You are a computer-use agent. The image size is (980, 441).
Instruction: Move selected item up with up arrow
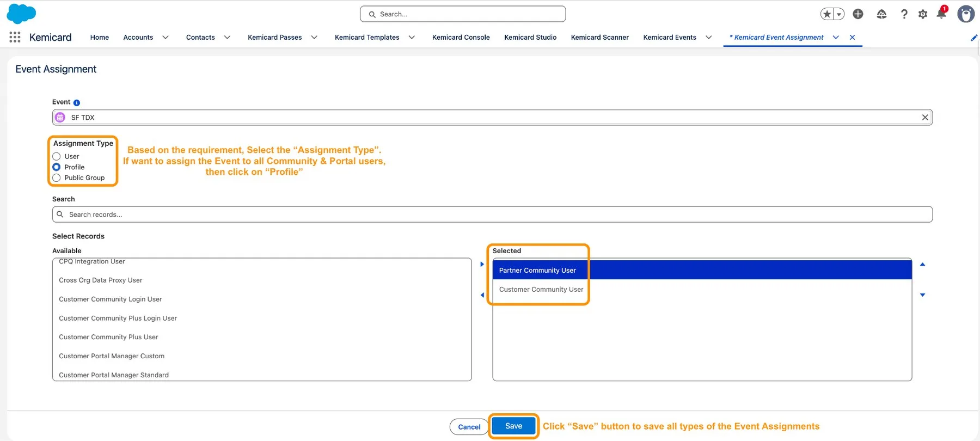point(922,264)
